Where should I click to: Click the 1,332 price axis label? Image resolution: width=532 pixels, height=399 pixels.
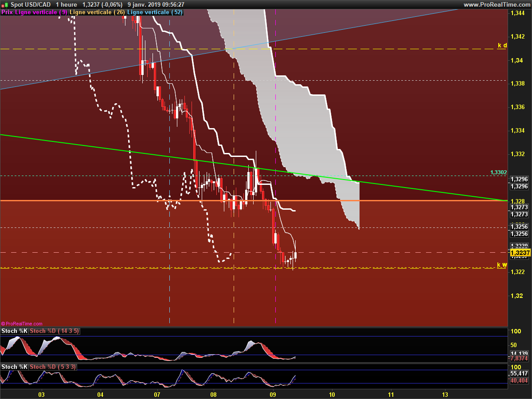click(518, 154)
